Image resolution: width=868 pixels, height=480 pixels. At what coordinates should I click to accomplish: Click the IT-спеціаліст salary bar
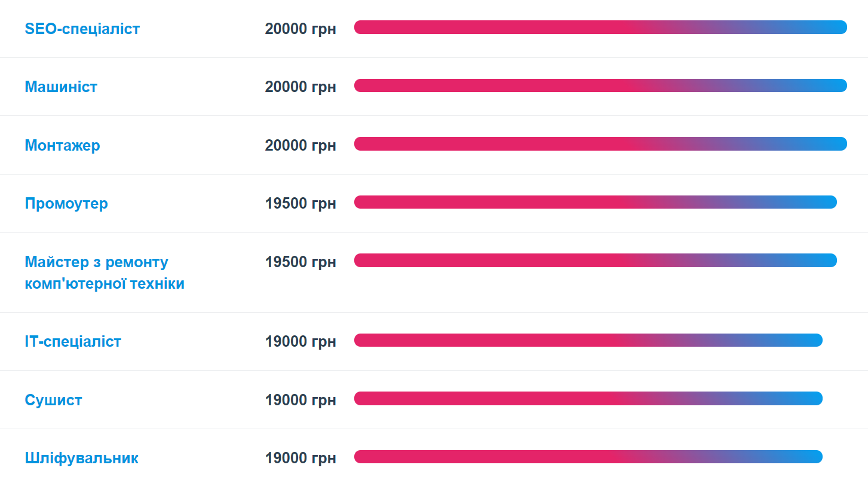[588, 340]
